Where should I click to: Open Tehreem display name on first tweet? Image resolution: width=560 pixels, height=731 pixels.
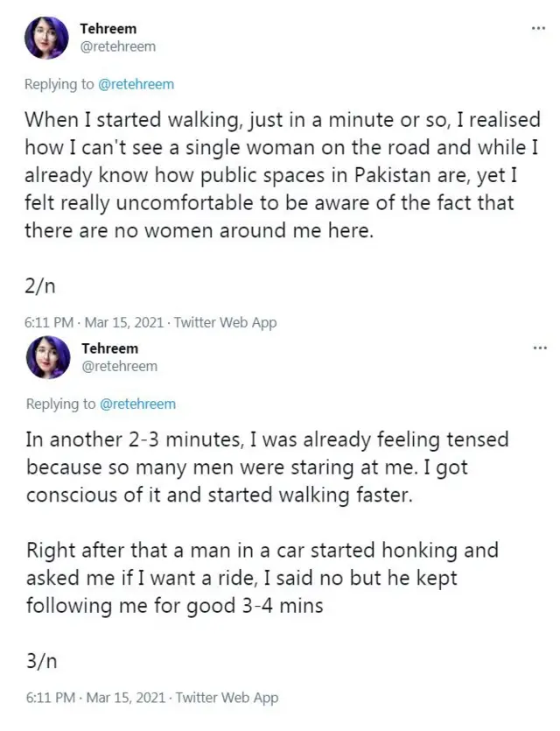108,29
